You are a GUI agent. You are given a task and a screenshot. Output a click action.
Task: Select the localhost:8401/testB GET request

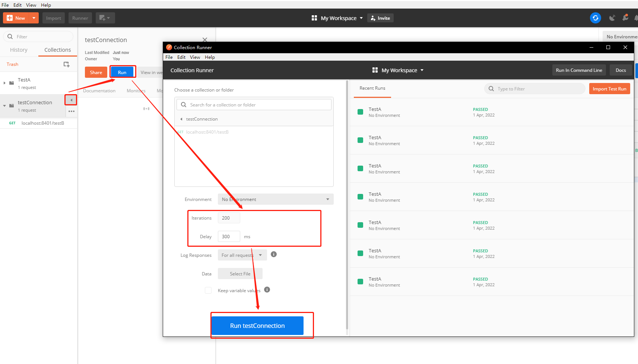39,123
